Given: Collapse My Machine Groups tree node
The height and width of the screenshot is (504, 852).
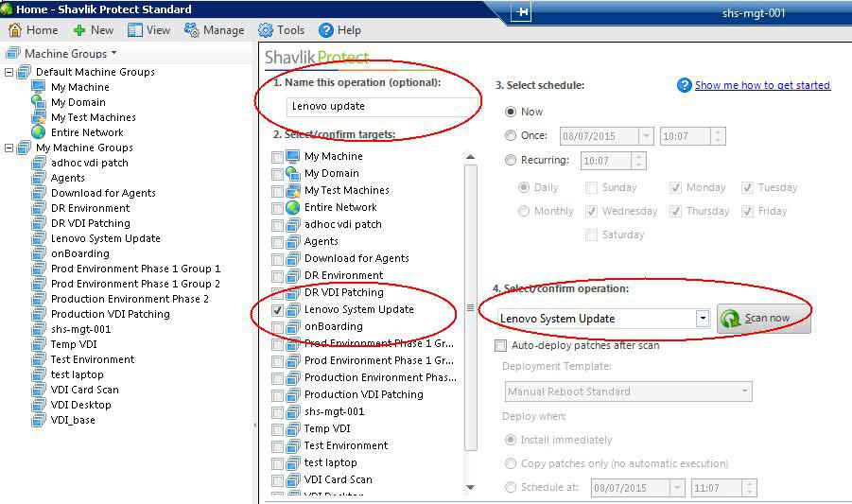Looking at the screenshot, I should coord(9,148).
